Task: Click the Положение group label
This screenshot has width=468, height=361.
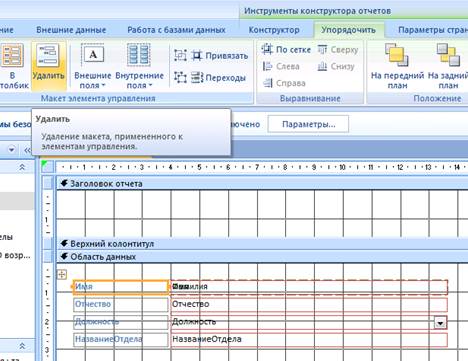Action: pyautogui.click(x=437, y=98)
